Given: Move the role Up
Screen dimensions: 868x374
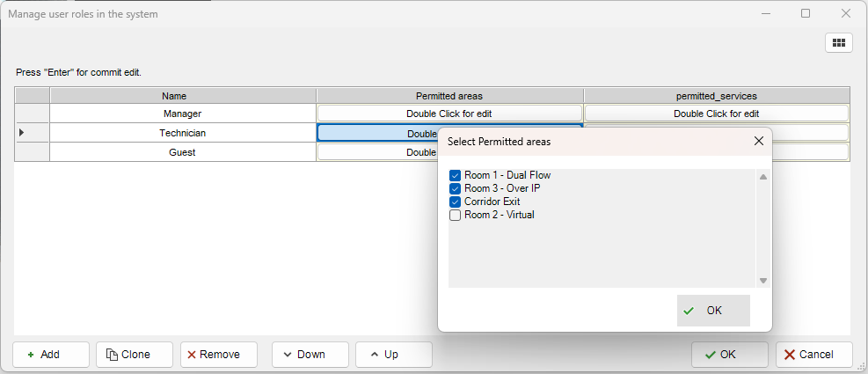Looking at the screenshot, I should pyautogui.click(x=393, y=355).
